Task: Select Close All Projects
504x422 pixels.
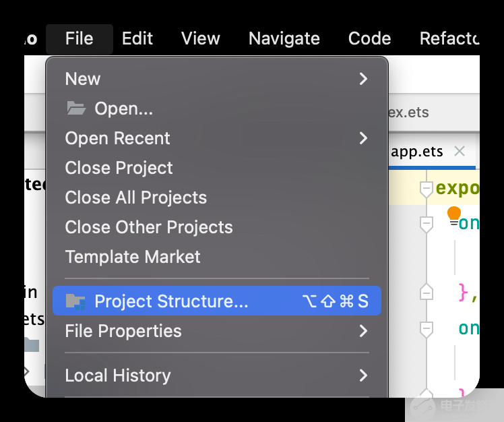Action: 135,198
